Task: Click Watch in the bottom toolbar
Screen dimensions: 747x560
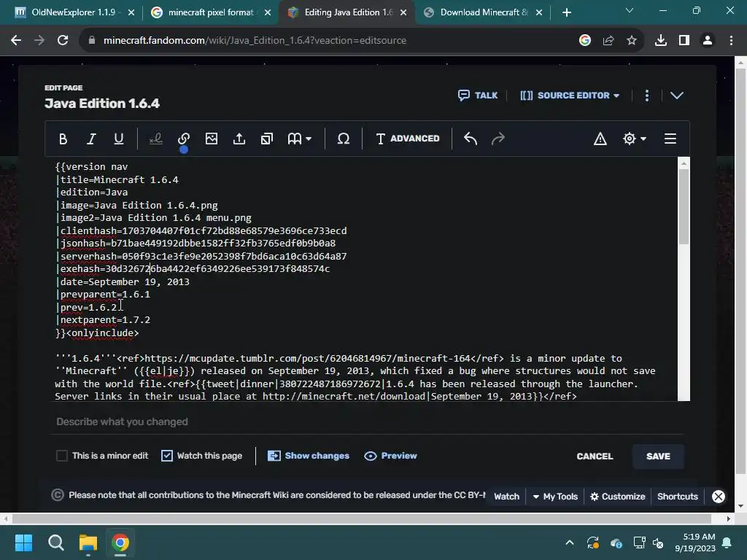Action: click(x=506, y=496)
